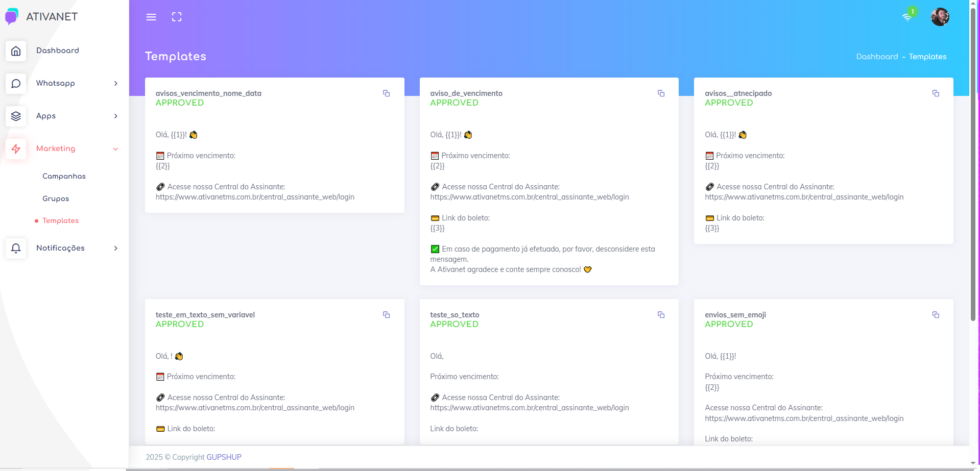Copy the teste_em_texto_sem_variavel template

pyautogui.click(x=387, y=315)
